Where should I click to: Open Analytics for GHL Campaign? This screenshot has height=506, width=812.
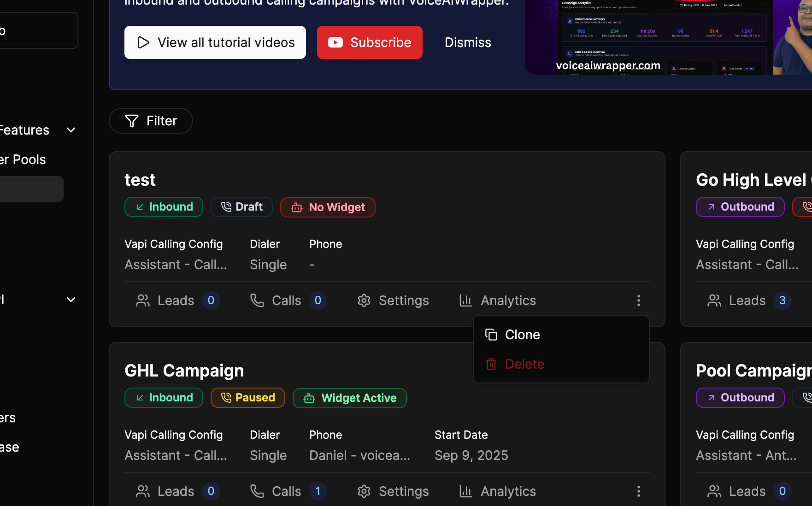pyautogui.click(x=498, y=491)
